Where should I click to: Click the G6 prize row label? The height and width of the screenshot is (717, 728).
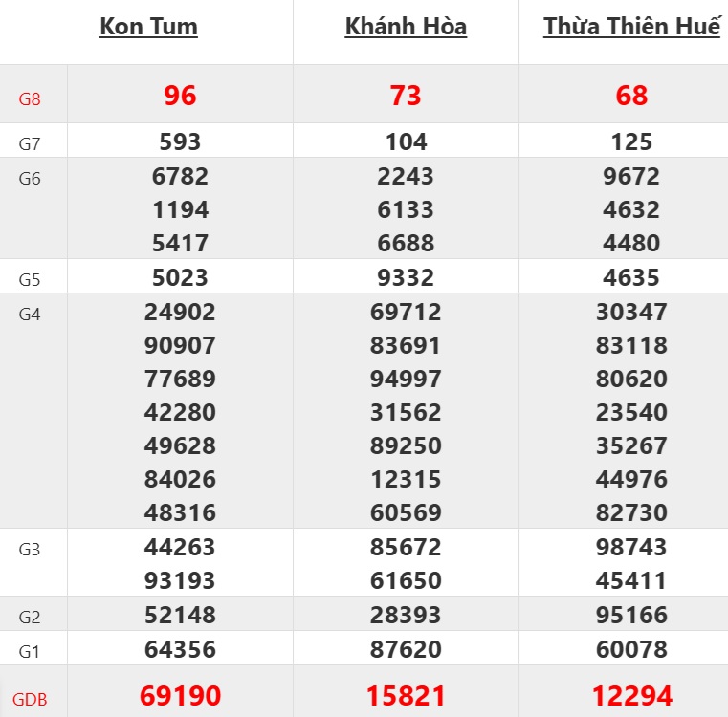(30, 178)
